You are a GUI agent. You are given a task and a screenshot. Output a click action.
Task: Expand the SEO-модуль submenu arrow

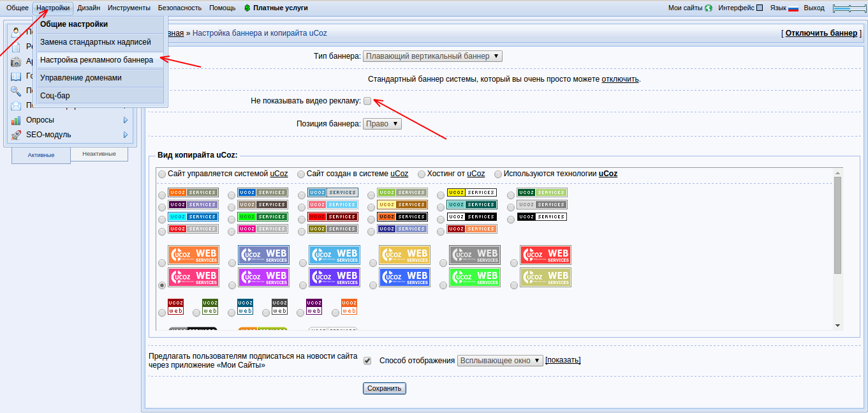pyautogui.click(x=126, y=135)
